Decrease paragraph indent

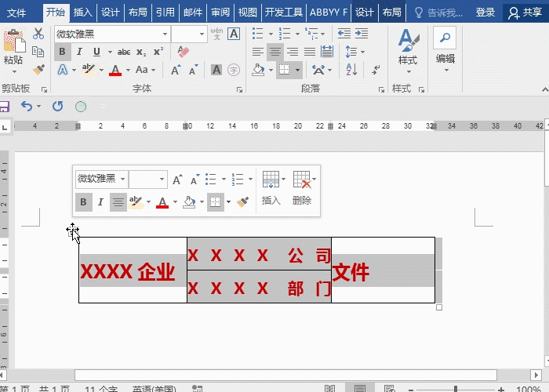[x=344, y=34]
